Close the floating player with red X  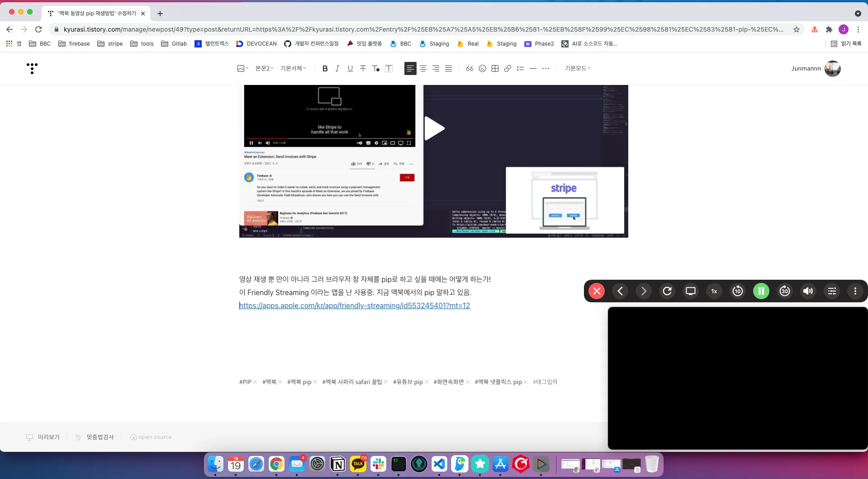click(597, 291)
